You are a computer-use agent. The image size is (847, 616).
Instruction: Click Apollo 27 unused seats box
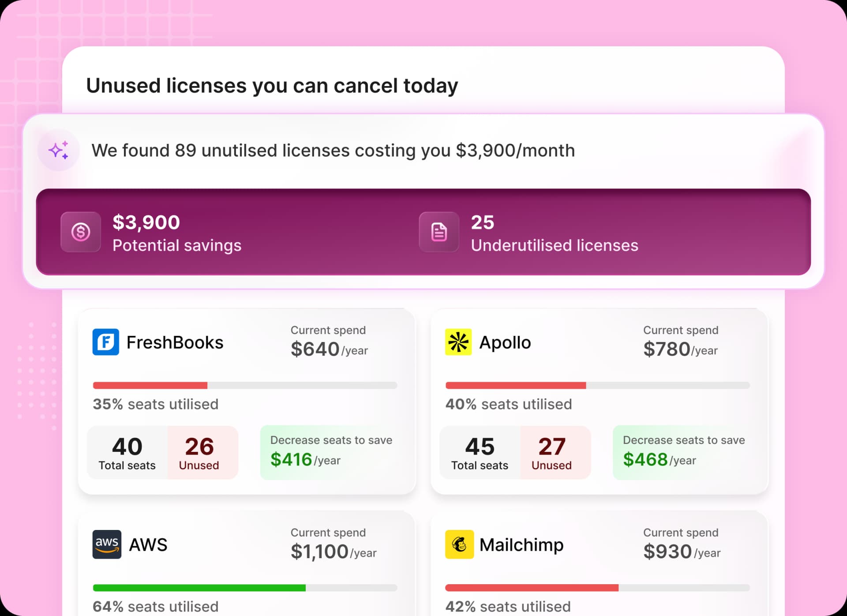(555, 452)
